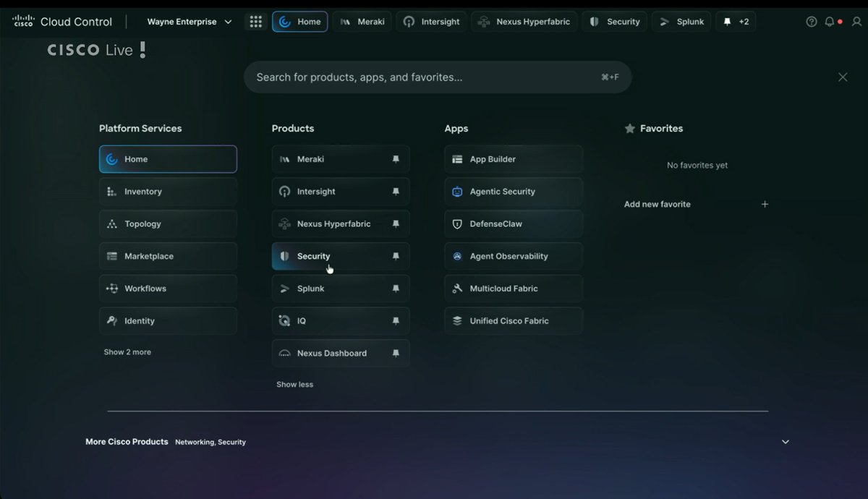868x499 pixels.
Task: Open Home under Platform Services
Action: point(168,159)
